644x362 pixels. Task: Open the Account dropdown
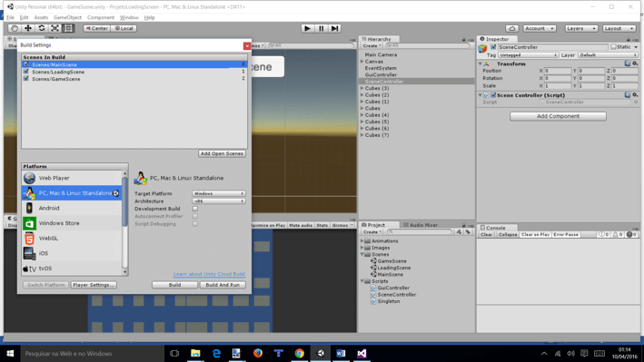click(540, 28)
